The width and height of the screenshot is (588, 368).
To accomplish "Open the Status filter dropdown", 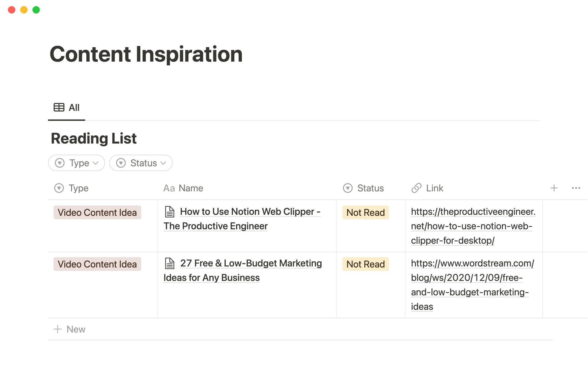I will pyautogui.click(x=141, y=163).
